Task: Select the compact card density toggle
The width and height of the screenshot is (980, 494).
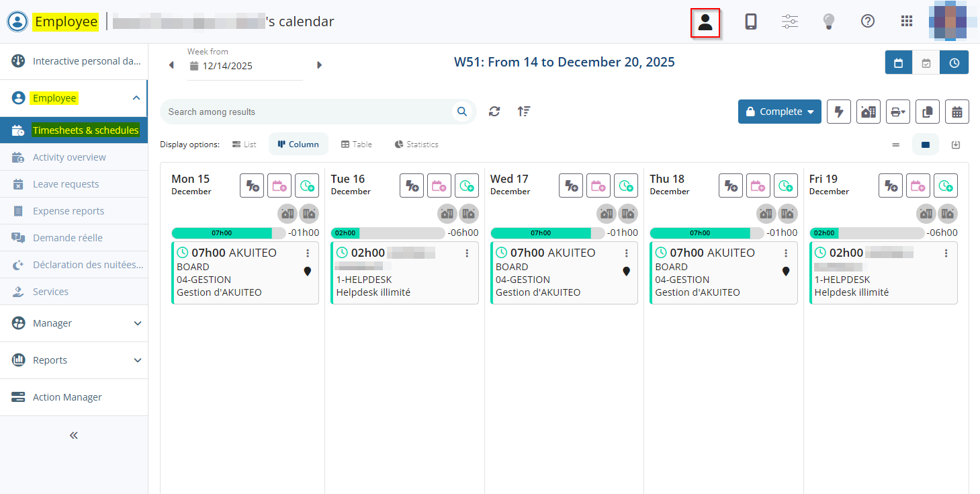Action: 895,145
